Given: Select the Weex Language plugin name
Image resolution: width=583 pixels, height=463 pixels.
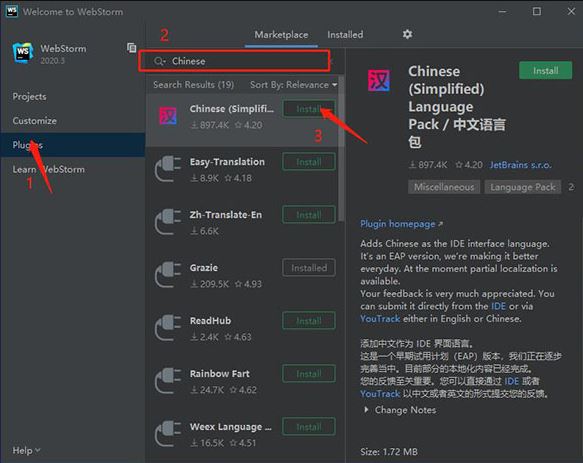Looking at the screenshot, I should click(x=231, y=427).
